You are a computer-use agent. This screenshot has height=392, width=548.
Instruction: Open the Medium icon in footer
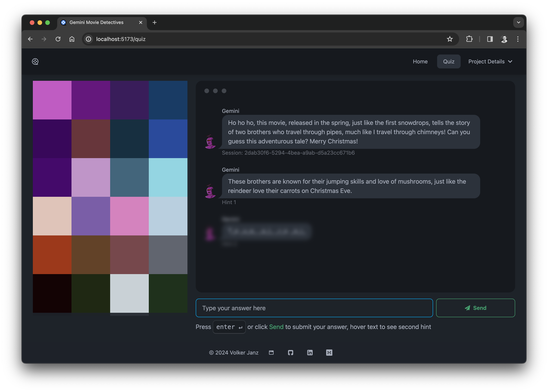329,353
